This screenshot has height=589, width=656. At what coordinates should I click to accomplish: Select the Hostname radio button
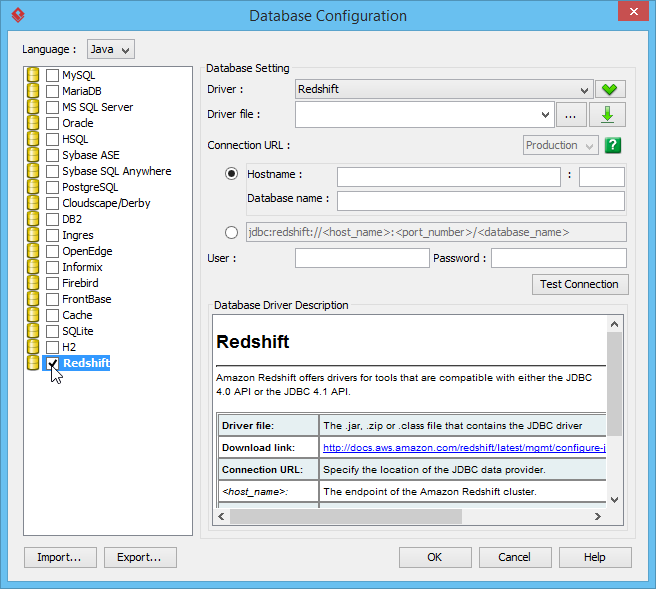pos(231,174)
